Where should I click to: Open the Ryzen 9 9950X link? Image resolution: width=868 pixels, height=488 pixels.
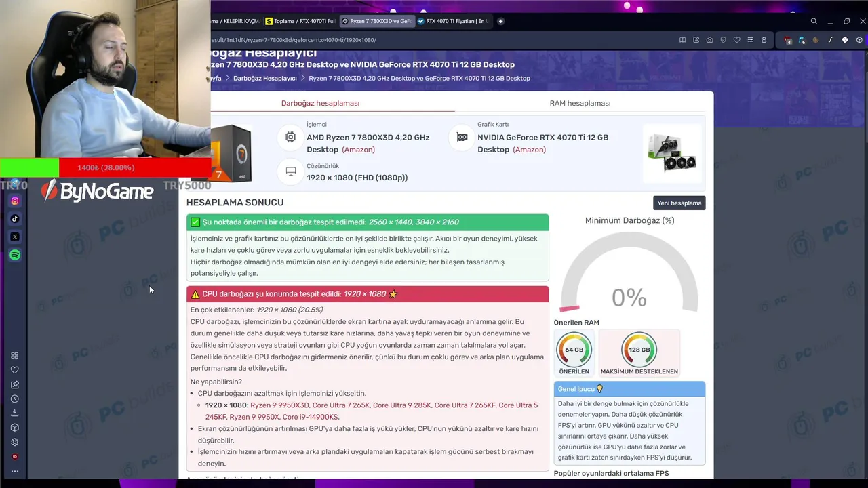coord(254,417)
